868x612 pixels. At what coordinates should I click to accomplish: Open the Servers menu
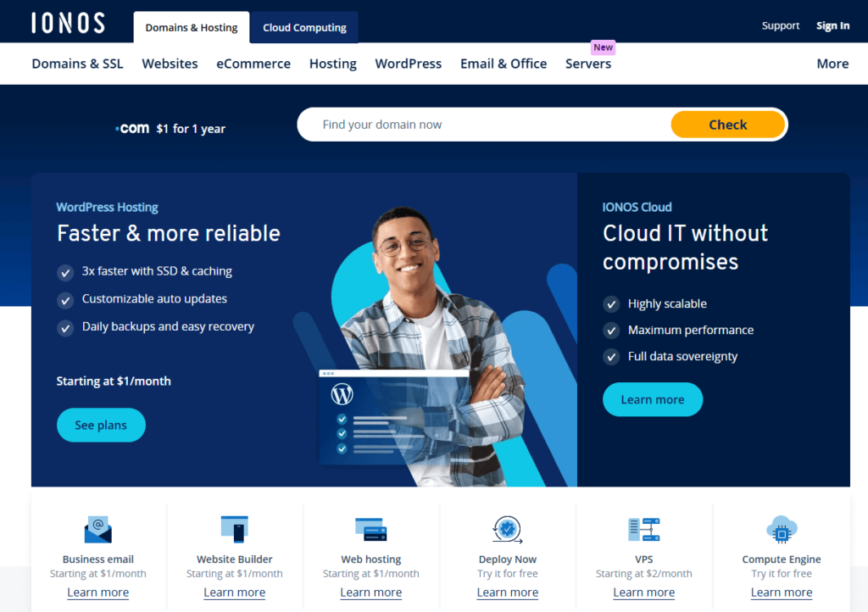[588, 64]
